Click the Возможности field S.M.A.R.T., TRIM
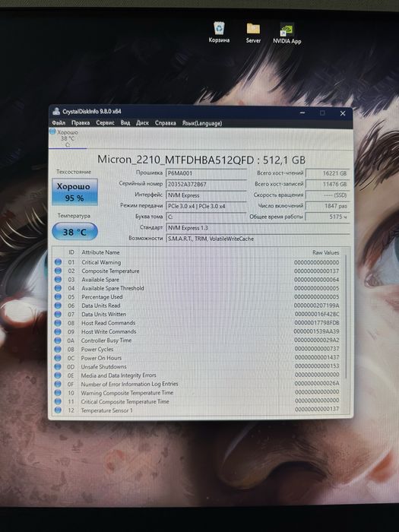 258,239
